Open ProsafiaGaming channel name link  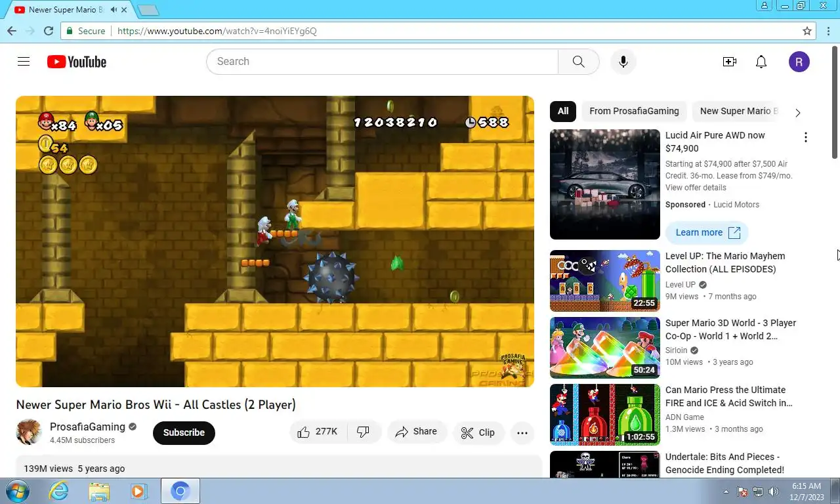tap(87, 427)
